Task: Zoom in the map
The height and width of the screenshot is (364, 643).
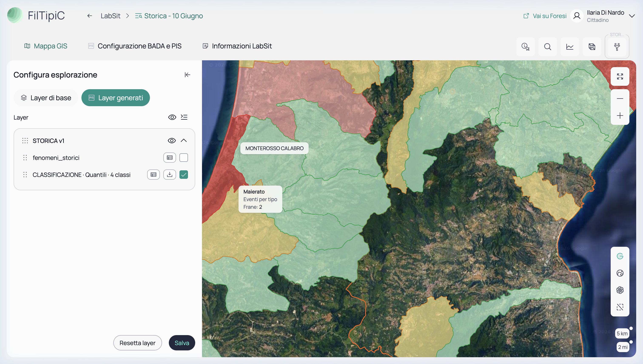Action: 620,116
